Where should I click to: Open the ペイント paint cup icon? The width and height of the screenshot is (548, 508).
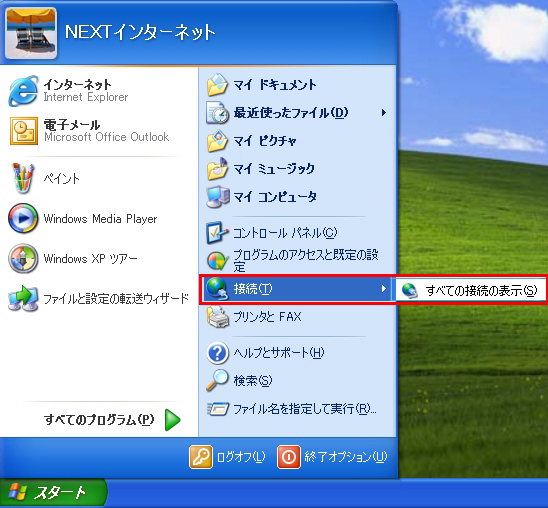(x=23, y=178)
